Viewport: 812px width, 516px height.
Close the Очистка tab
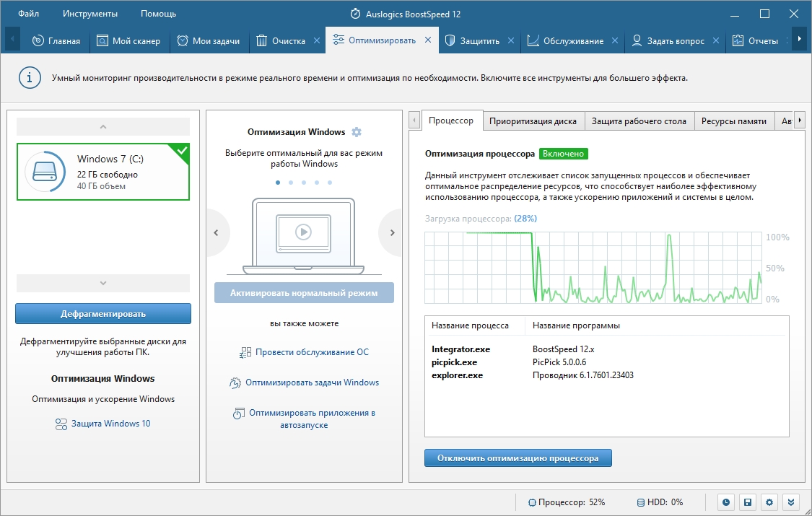[317, 40]
